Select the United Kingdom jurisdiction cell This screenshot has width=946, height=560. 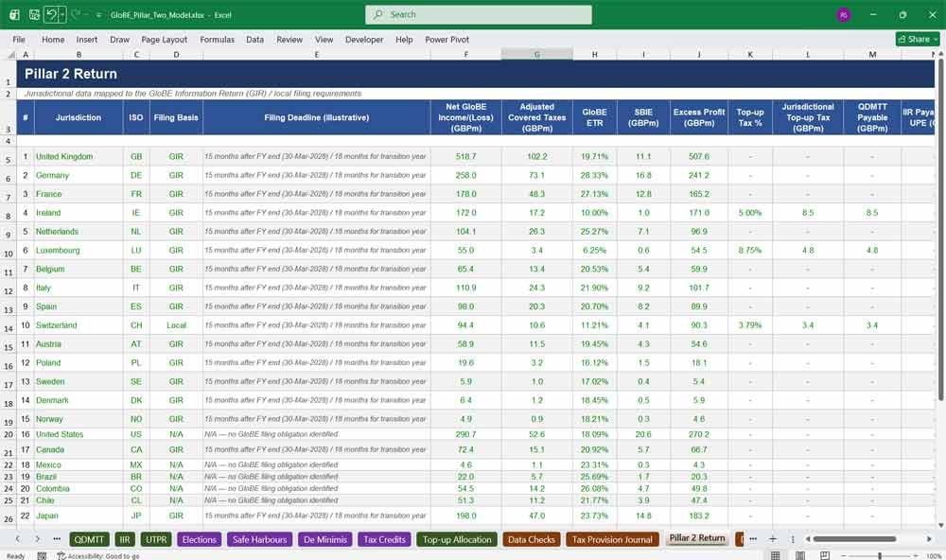(79, 156)
